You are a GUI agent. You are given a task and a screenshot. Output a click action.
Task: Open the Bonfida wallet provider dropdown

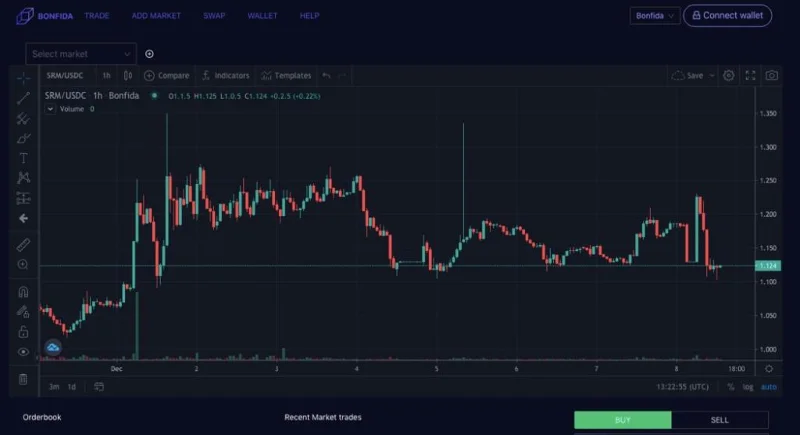655,16
